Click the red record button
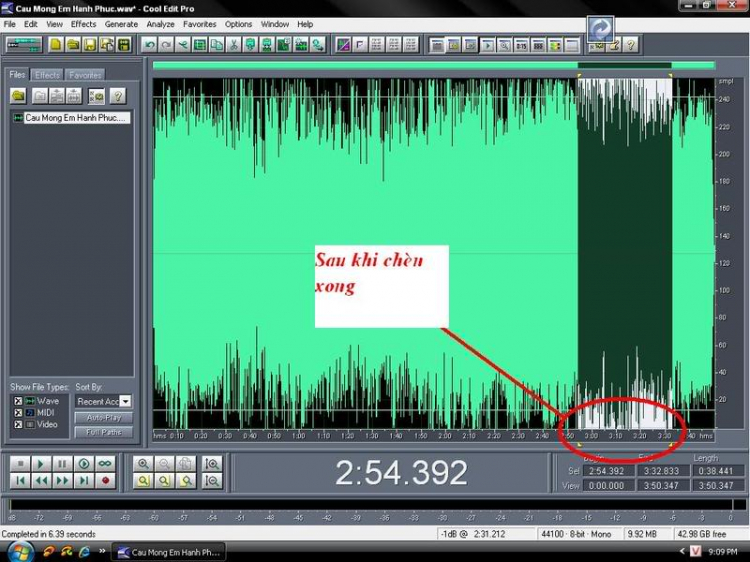This screenshot has width=750, height=562. tap(105, 480)
